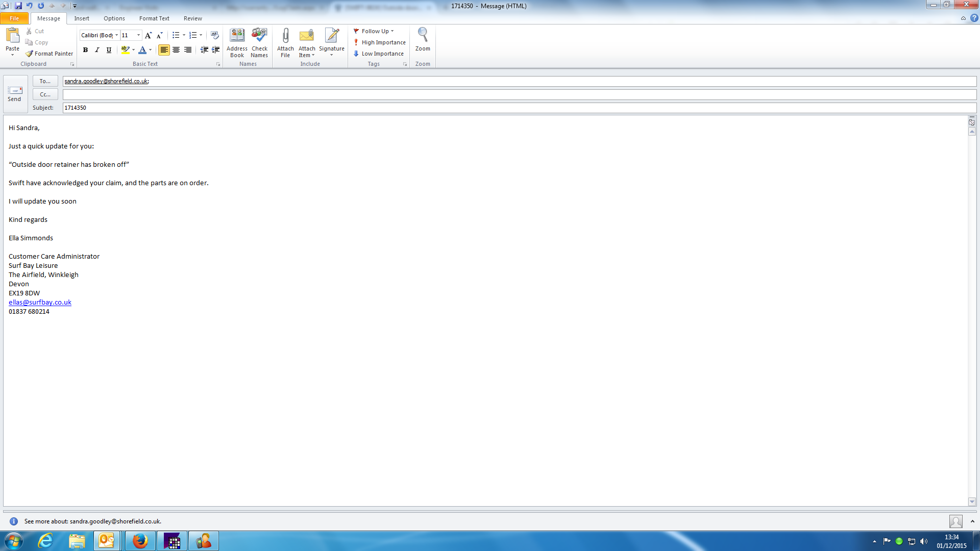Click the ellas@surfbay.co.uk email link
The height and width of the screenshot is (551, 980).
click(x=40, y=302)
